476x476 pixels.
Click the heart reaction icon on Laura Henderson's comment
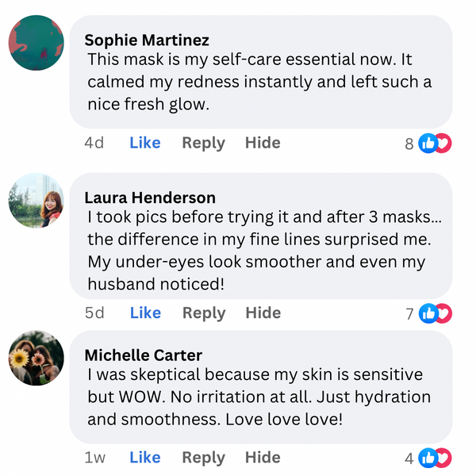pos(443,313)
